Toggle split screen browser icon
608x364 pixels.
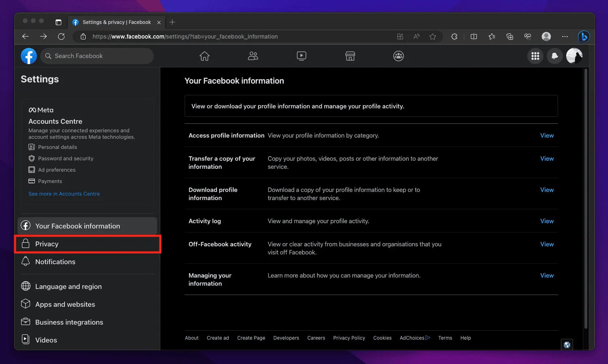tap(474, 37)
